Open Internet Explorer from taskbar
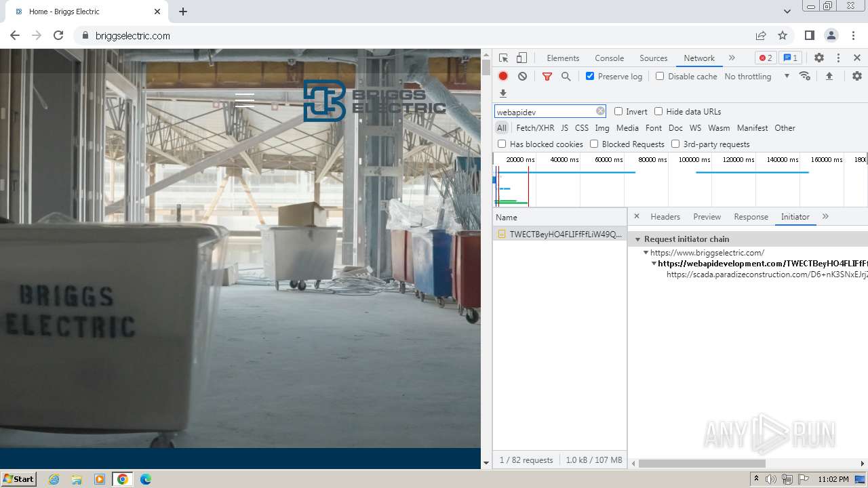Image resolution: width=868 pixels, height=488 pixels. 54,479
